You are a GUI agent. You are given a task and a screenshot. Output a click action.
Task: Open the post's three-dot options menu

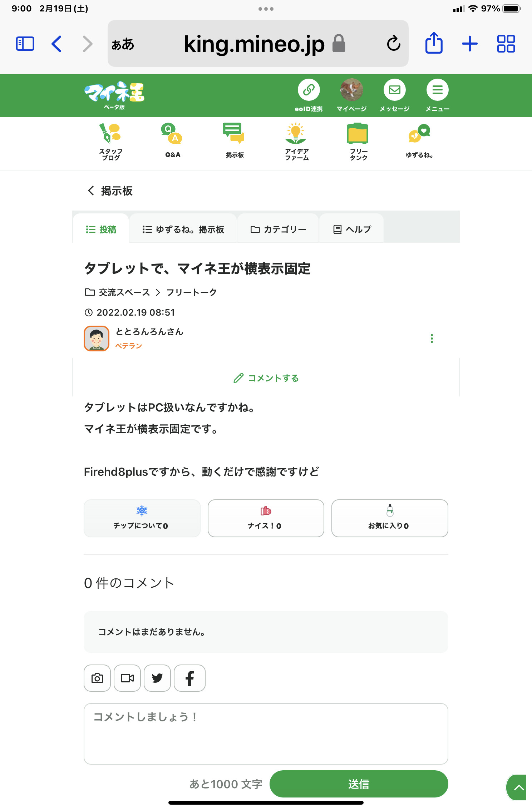[432, 339]
